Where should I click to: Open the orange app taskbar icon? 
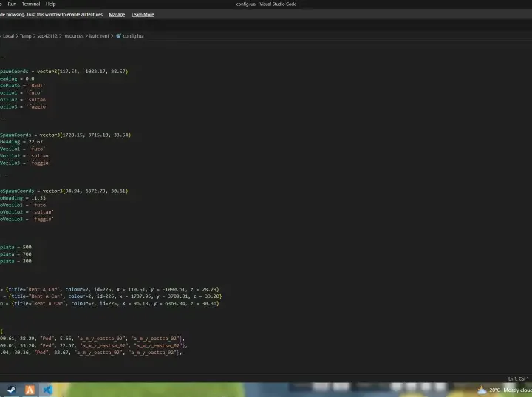30,390
